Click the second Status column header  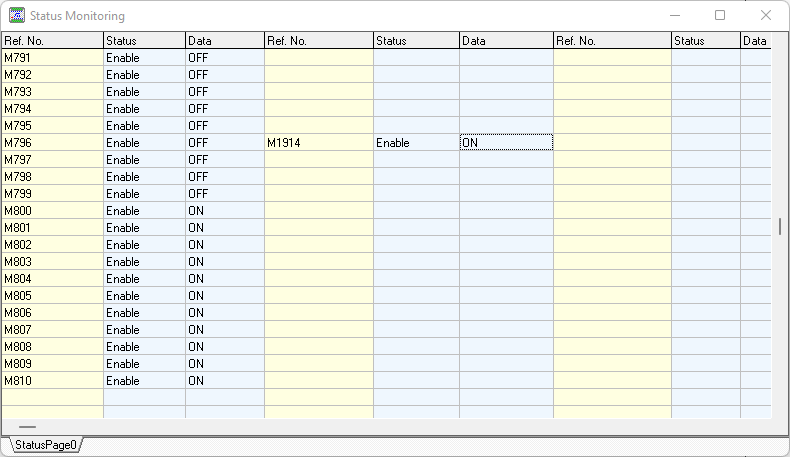coord(415,41)
